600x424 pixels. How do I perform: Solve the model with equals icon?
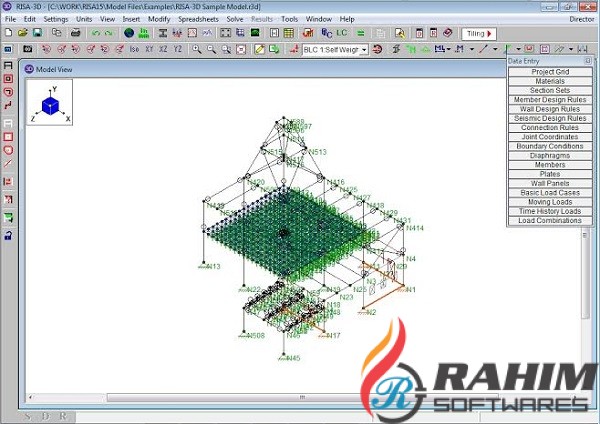pyautogui.click(x=360, y=33)
